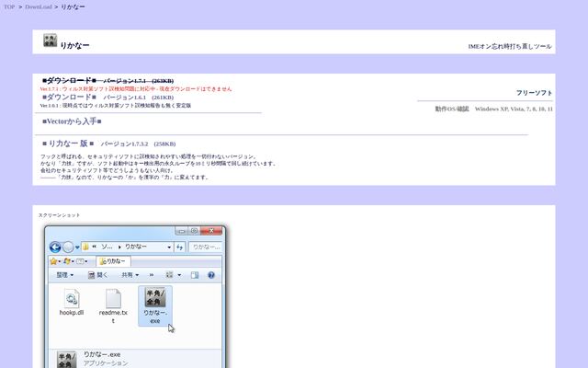The image size is (588, 368).
Task: Click the フリーソフト label
Action: (x=534, y=93)
